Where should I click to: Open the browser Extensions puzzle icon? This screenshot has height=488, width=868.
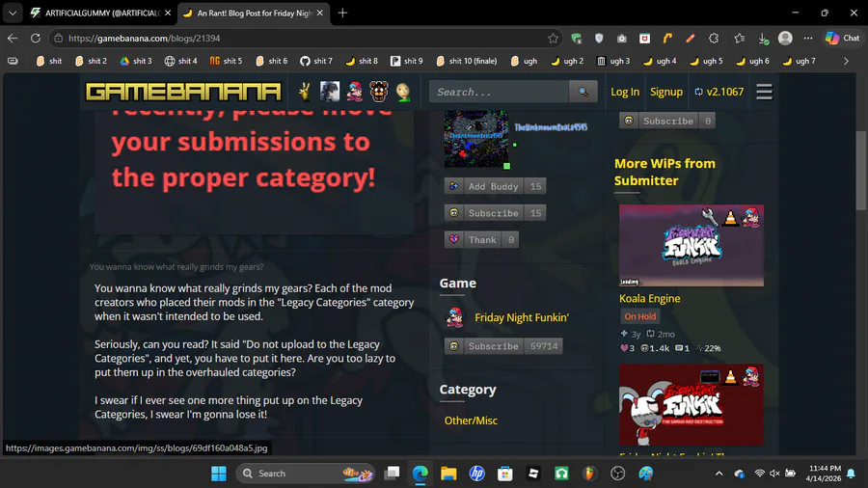point(714,39)
